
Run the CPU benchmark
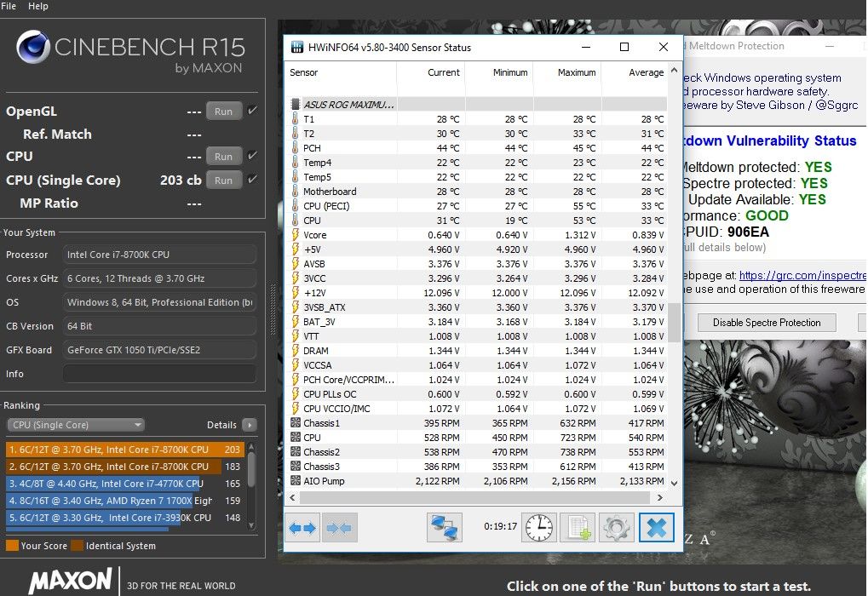click(x=224, y=157)
